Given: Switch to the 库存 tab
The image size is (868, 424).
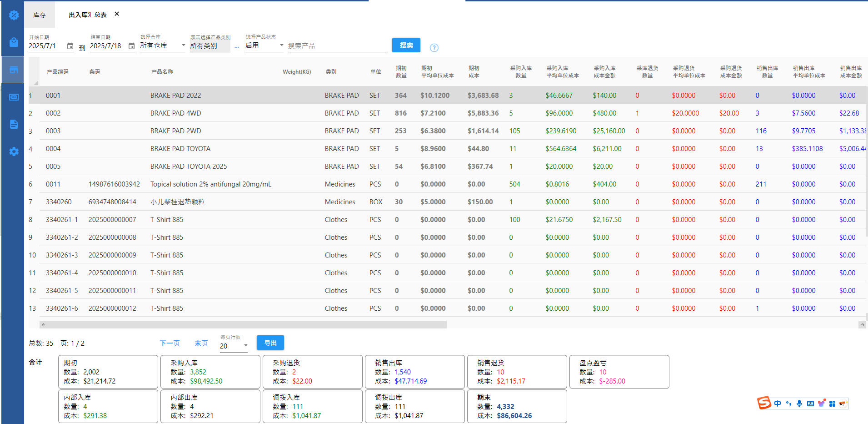Looking at the screenshot, I should (40, 15).
